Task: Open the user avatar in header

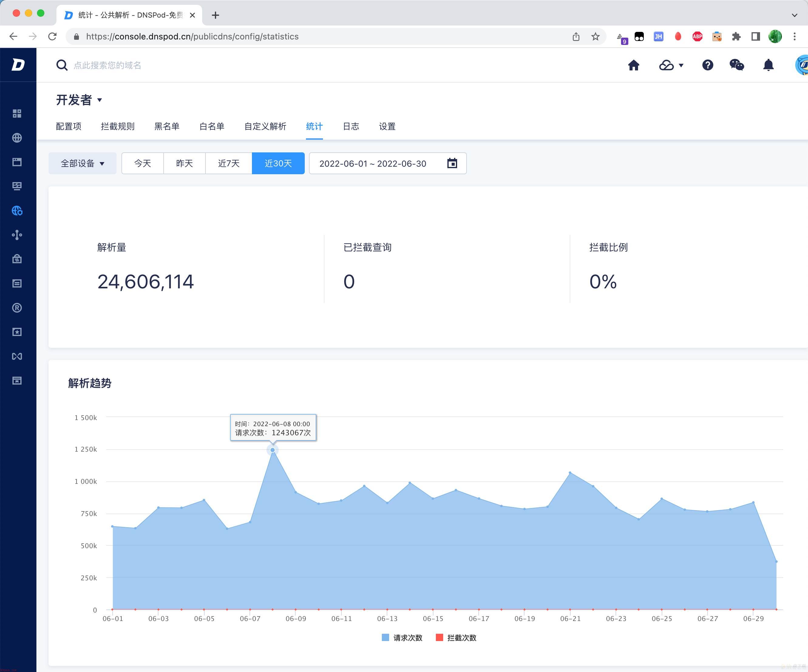Action: (x=802, y=65)
